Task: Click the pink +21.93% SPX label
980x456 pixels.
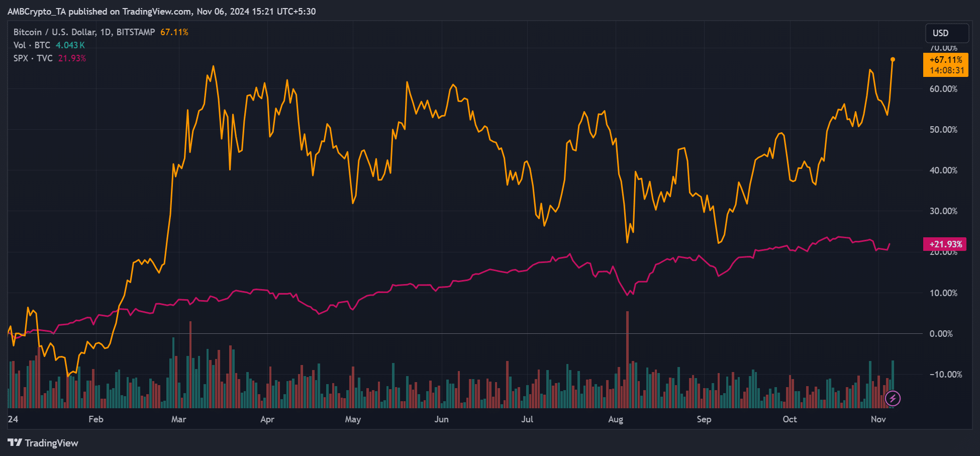Action: click(945, 244)
